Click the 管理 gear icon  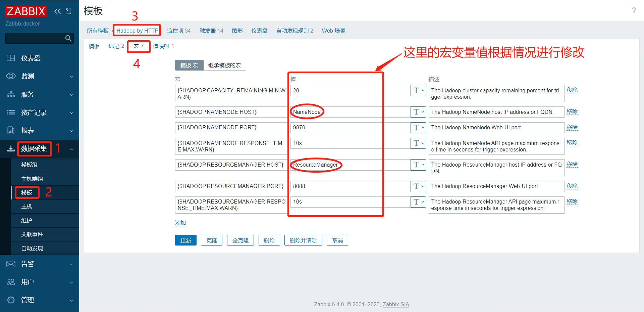coord(11,300)
